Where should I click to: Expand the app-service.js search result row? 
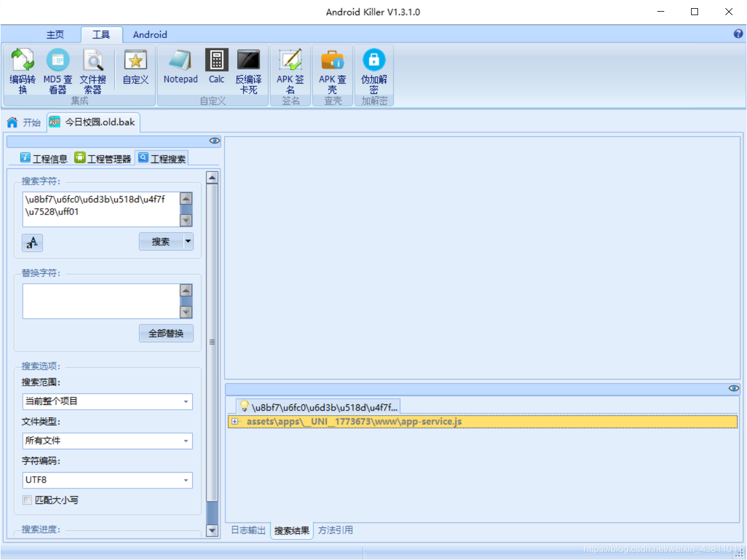point(234,421)
